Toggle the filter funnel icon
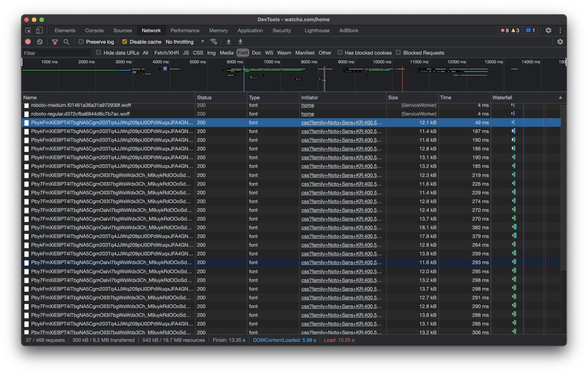The image size is (588, 374). point(55,42)
